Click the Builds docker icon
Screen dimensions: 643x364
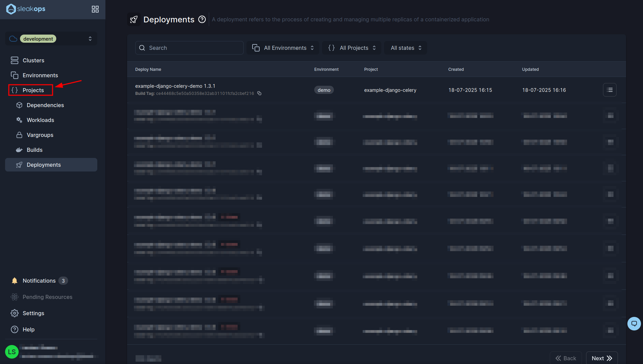pos(19,150)
